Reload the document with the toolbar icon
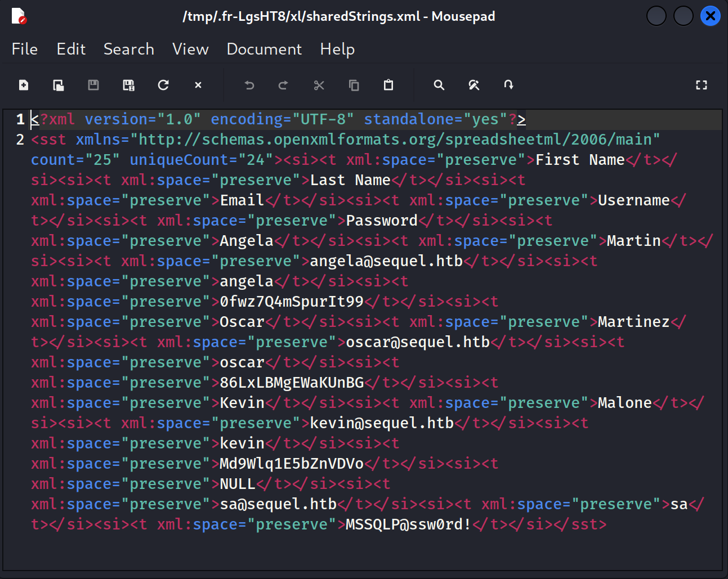The height and width of the screenshot is (579, 728). point(163,85)
